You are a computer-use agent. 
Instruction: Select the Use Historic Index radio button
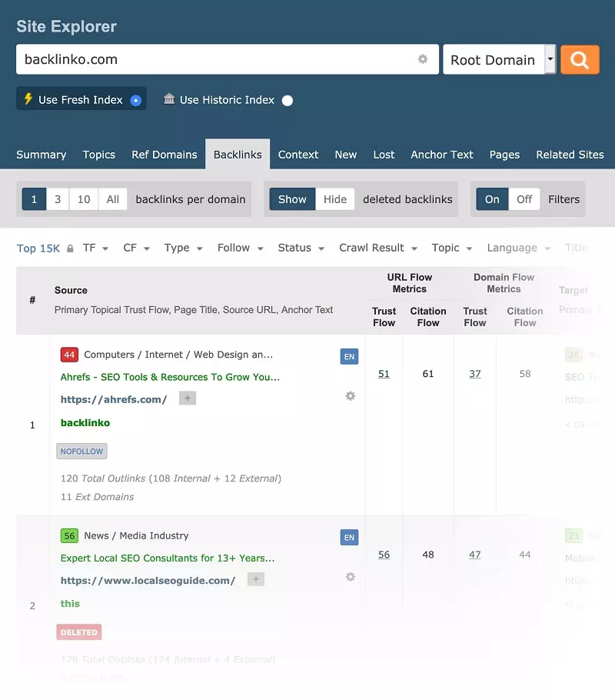288,100
